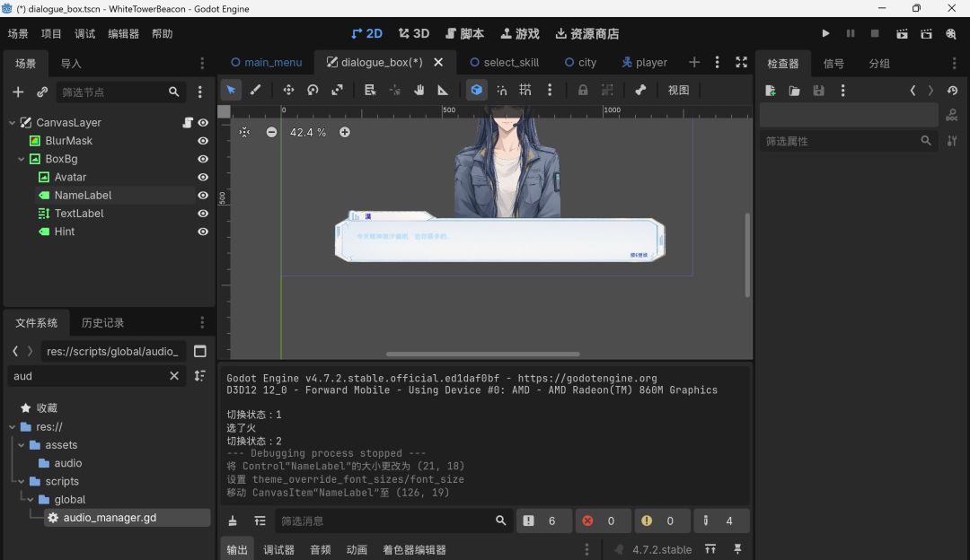Lock the selected node with the padlock icon
Viewport: 970px width, 560px height.
point(583,91)
